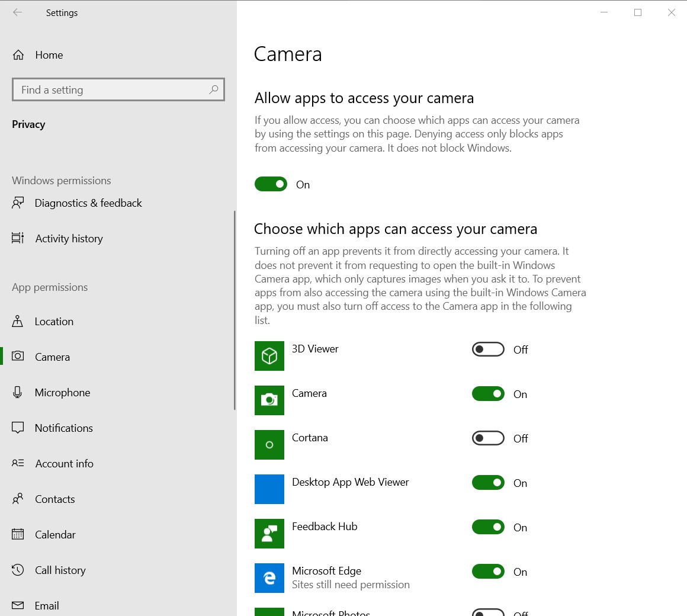The height and width of the screenshot is (616, 687).
Task: Click the 3D Viewer app icon
Action: (269, 356)
